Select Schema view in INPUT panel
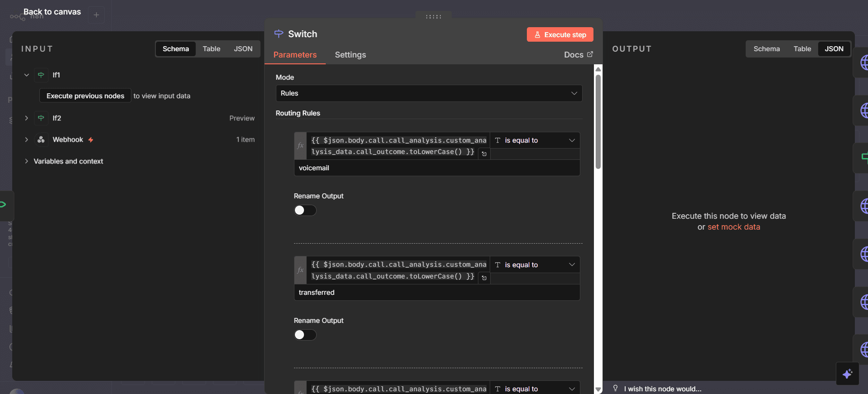 point(176,49)
